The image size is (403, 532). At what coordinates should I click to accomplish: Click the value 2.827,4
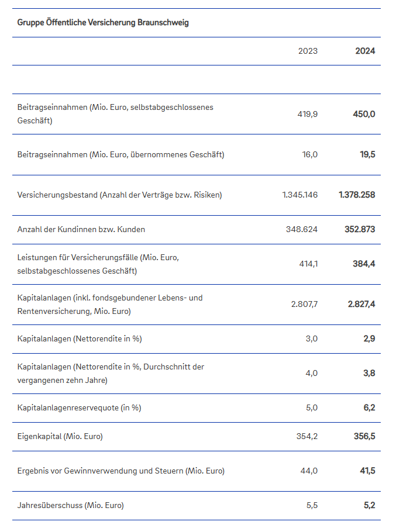tap(361, 305)
